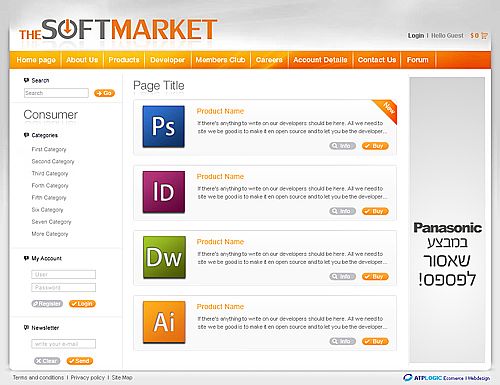Click the Login link in the header
Screen dimensions: 500x385
tap(416, 35)
